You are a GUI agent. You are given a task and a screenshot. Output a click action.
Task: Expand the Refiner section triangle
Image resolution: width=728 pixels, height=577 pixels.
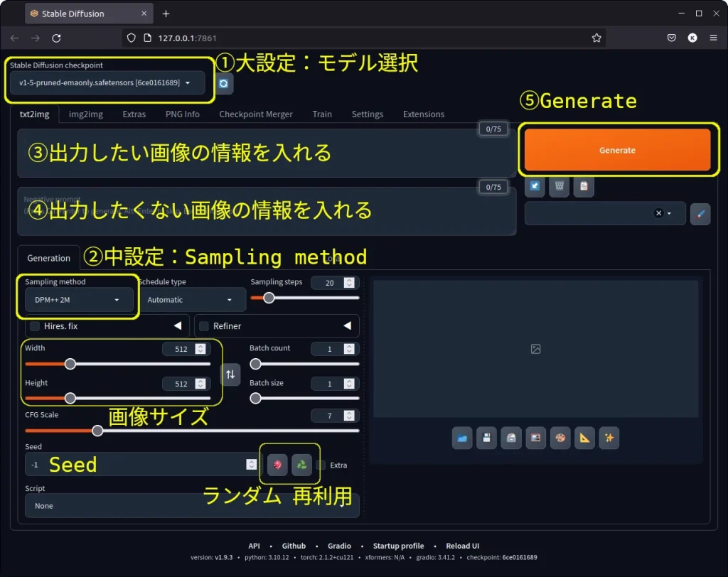pos(347,326)
